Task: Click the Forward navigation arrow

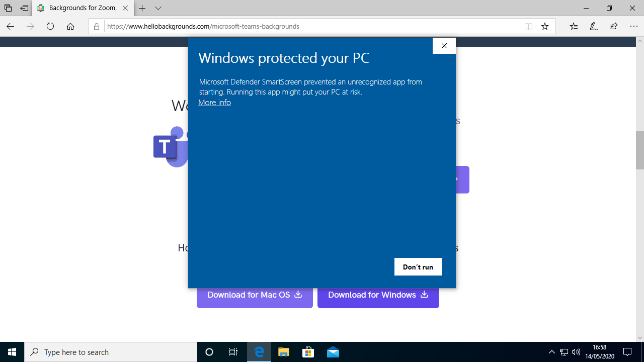Action: point(30,26)
